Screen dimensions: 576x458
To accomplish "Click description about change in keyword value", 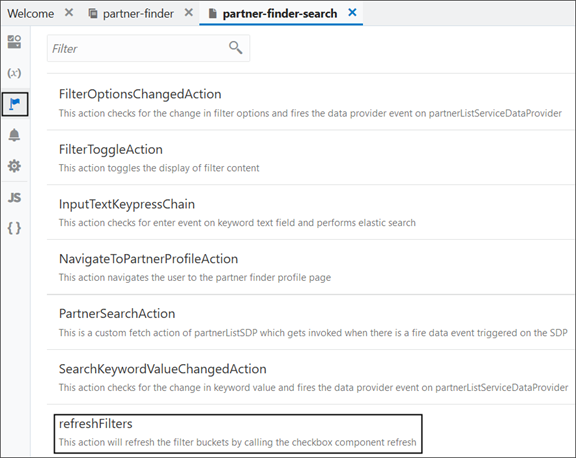I will click(313, 388).
